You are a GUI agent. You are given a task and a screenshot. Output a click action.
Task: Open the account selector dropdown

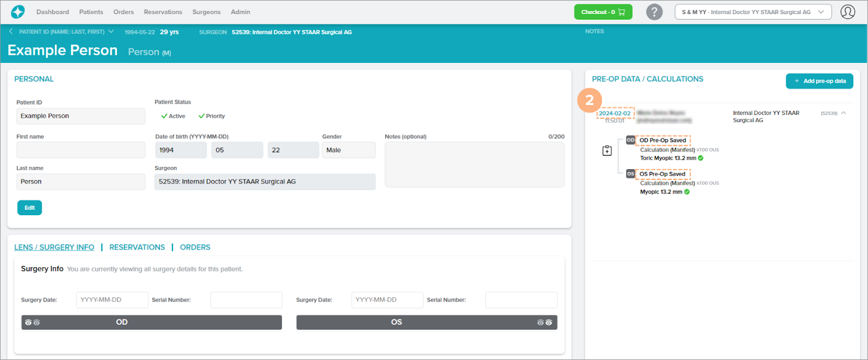click(x=753, y=12)
